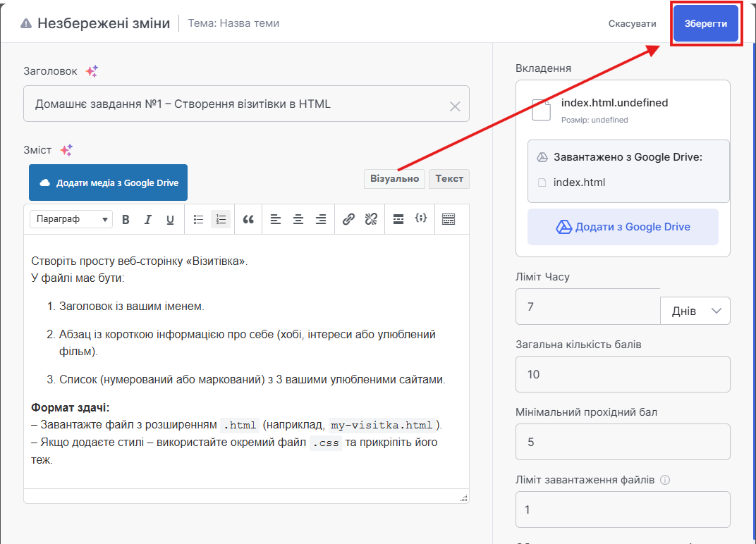The height and width of the screenshot is (544, 756).
Task: Show the toolbar toggle keyboard icon
Action: (449, 219)
